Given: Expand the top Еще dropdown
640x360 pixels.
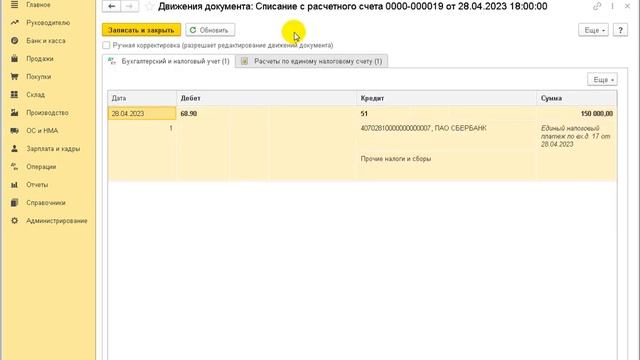Looking at the screenshot, I should 593,30.
